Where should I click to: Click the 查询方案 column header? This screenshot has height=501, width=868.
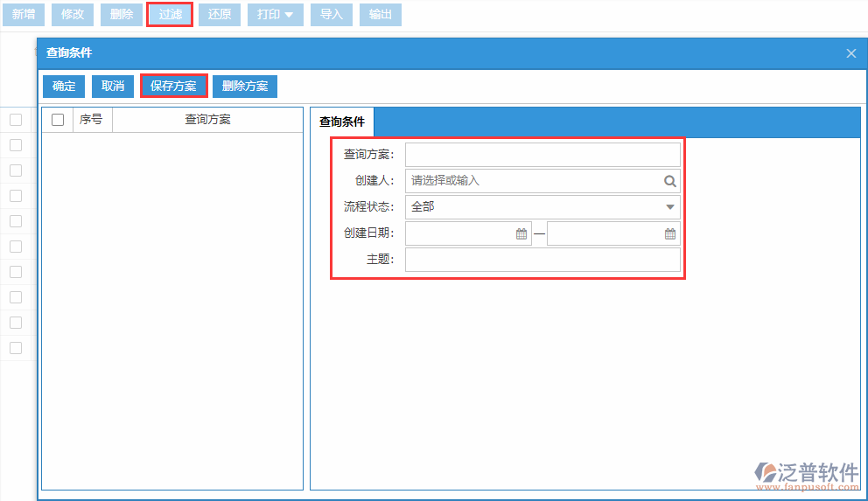(x=207, y=120)
